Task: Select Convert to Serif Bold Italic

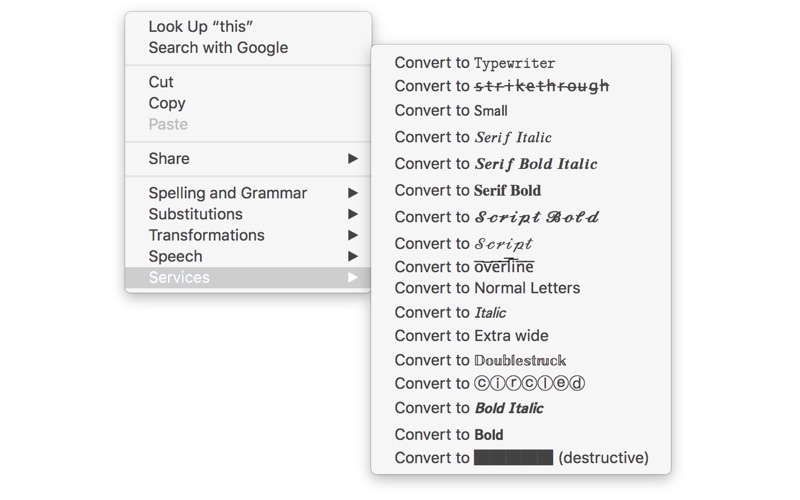Action: [495, 164]
